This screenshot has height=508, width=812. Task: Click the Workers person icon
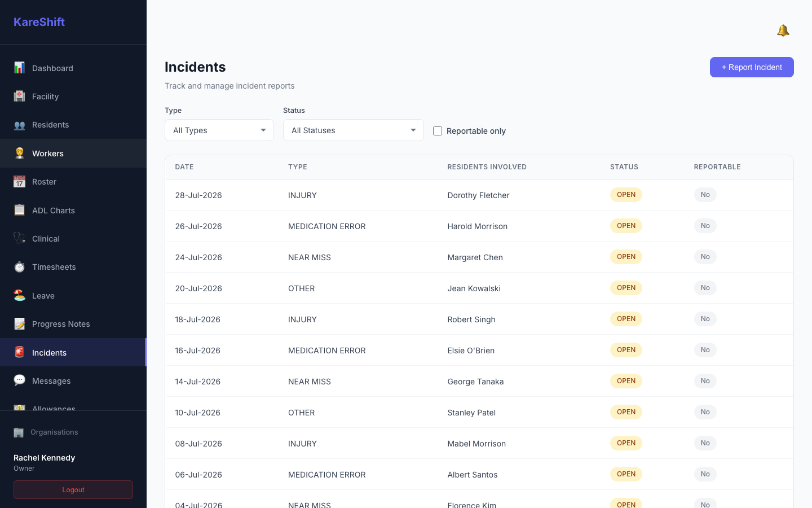[19, 153]
